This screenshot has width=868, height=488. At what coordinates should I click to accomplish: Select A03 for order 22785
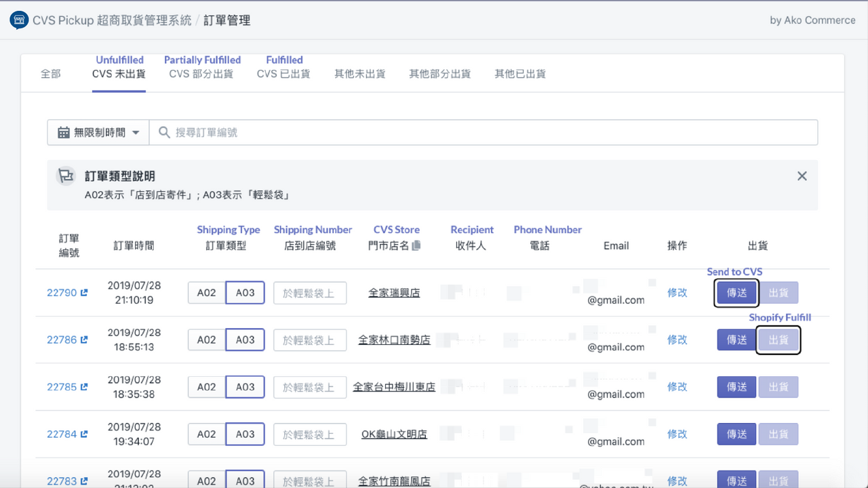[x=245, y=387]
